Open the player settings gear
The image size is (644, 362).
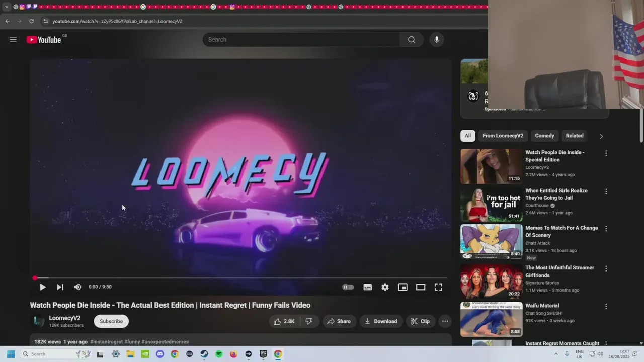(x=385, y=287)
